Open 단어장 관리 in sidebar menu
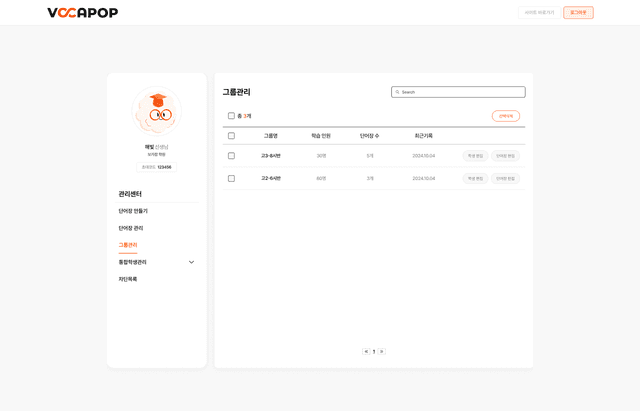640x411 pixels. pos(131,228)
